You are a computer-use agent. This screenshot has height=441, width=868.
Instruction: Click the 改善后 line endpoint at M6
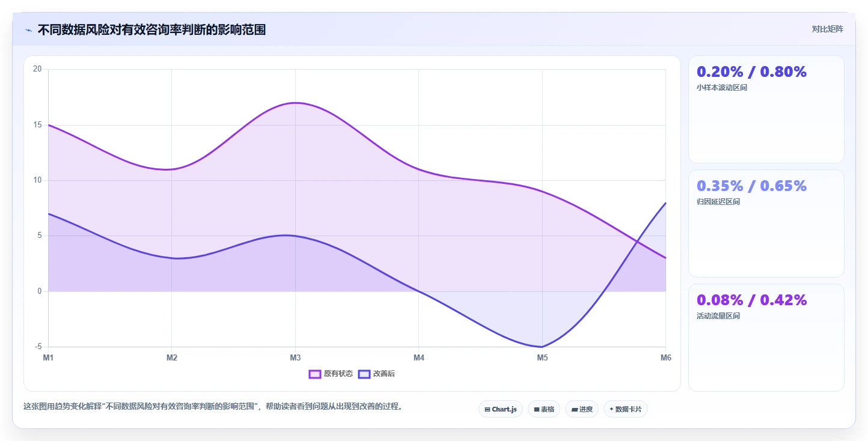coord(665,203)
